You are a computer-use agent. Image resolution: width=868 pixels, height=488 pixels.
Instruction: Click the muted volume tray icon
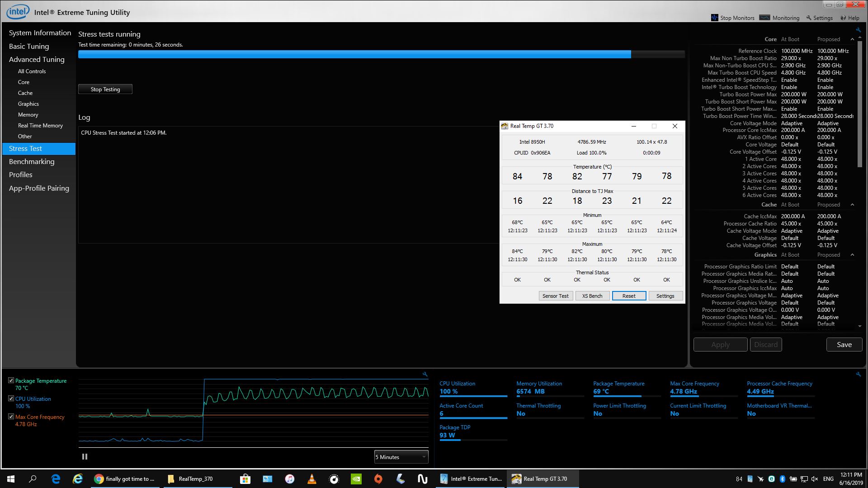815,479
